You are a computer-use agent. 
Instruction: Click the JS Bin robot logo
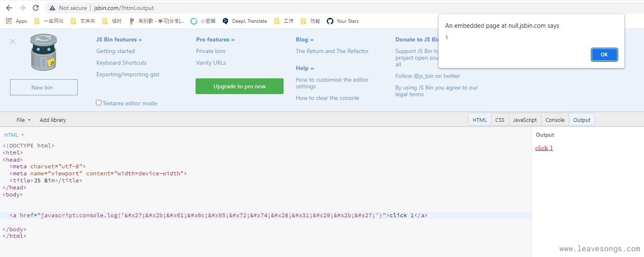pos(44,53)
